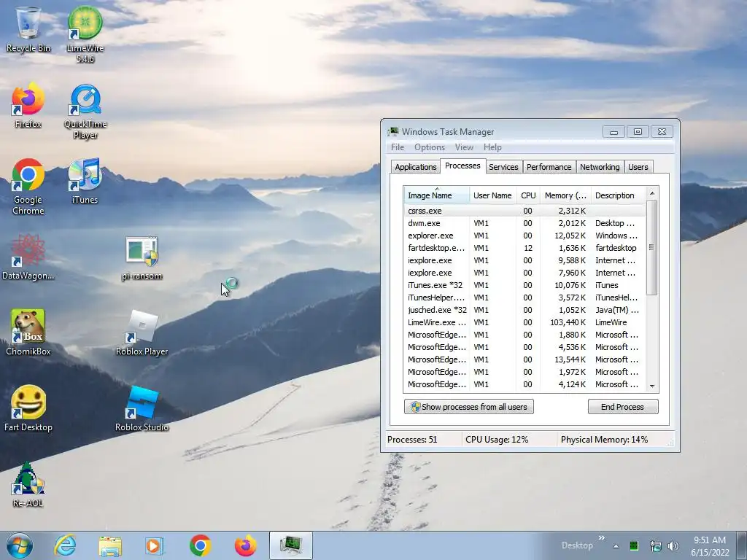Open the Help menu
This screenshot has height=560, width=747.
pos(492,147)
